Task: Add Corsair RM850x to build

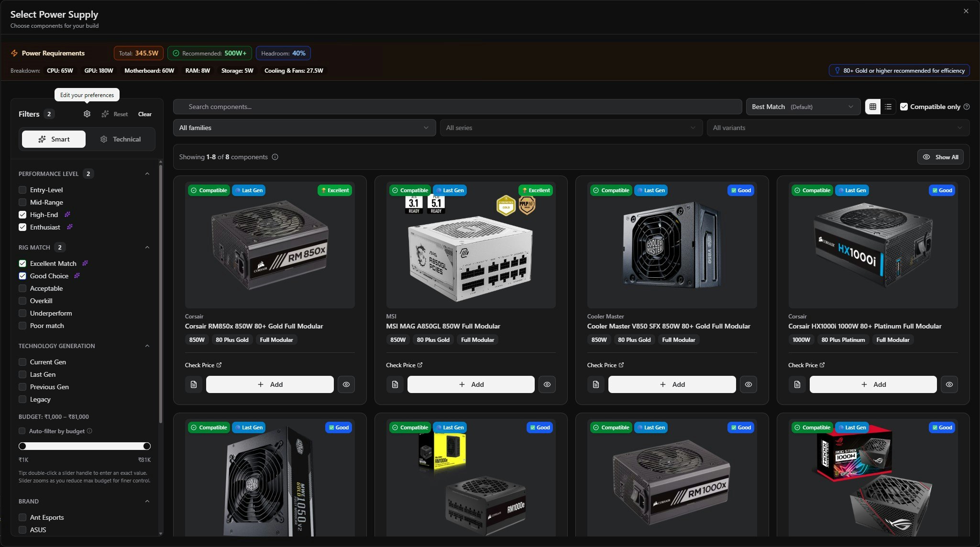Action: pyautogui.click(x=270, y=384)
